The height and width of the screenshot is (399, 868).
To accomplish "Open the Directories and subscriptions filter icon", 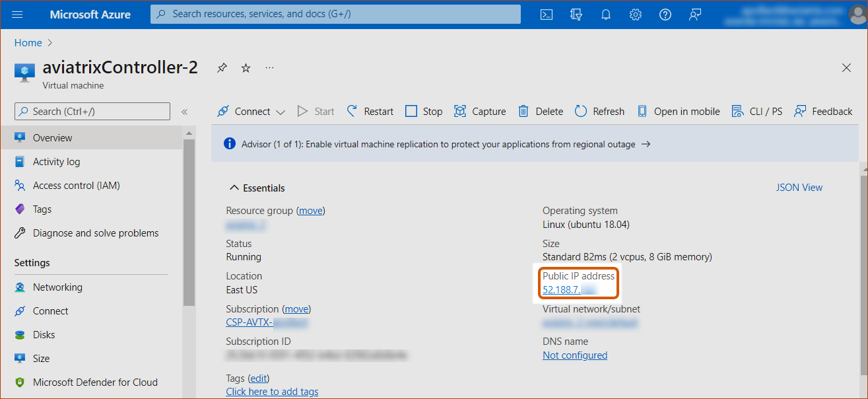I will coord(576,15).
